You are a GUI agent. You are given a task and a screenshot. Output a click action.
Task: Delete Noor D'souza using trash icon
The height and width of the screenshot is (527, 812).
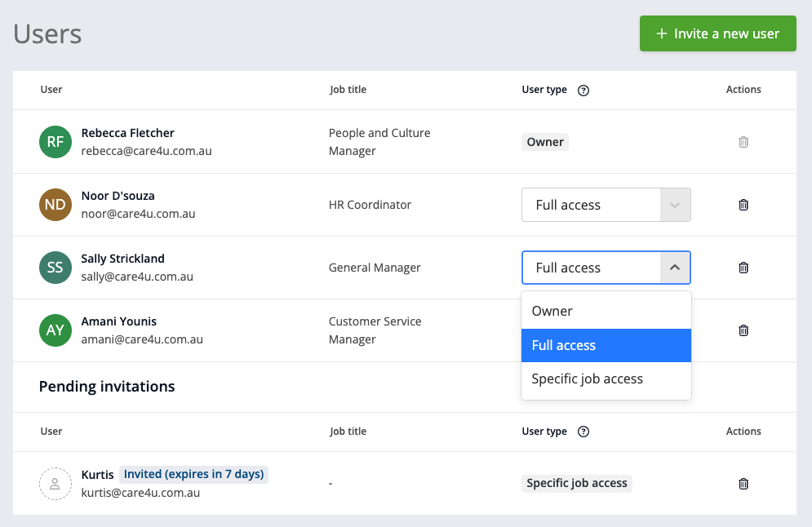[x=743, y=205]
